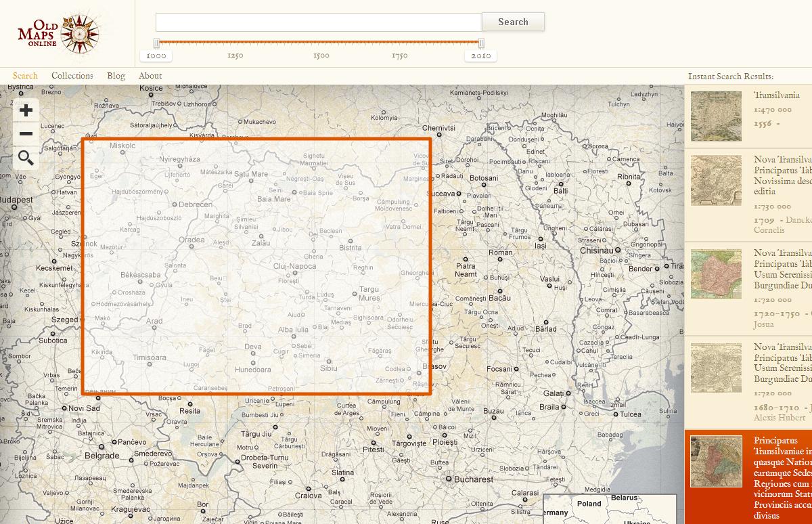Grab the right timeline slider handle at 2010
Image resolution: width=812 pixels, height=524 pixels.
coord(481,43)
